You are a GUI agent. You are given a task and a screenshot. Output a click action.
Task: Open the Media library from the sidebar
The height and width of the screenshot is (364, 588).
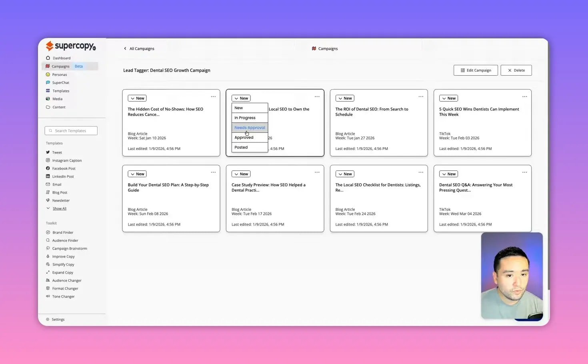57,99
